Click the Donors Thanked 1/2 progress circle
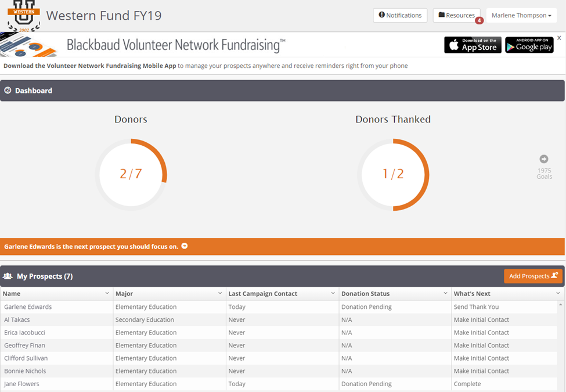 (x=393, y=174)
